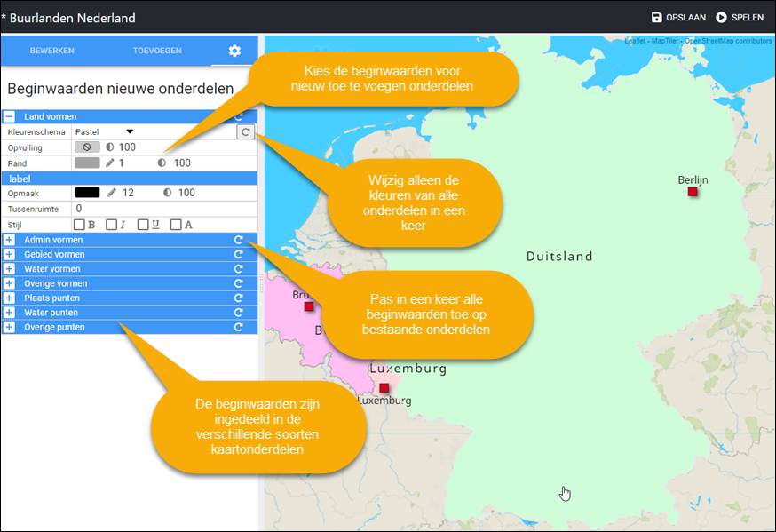Click the black Opmaak color swatch
Screen dimensions: 776x532
pos(87,192)
